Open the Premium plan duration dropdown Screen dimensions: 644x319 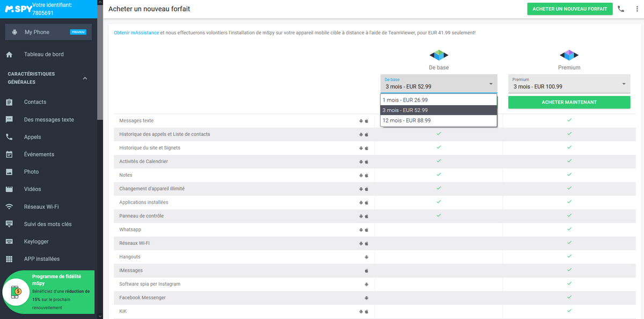click(x=569, y=84)
